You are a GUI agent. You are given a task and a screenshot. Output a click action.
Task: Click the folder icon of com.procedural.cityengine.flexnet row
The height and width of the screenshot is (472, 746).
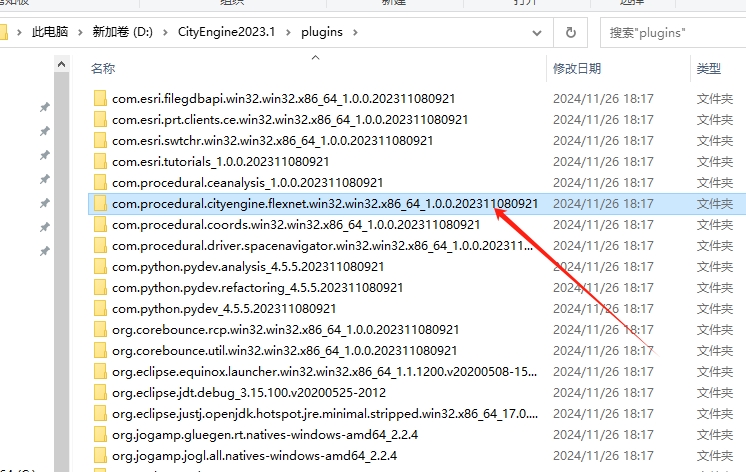coord(100,204)
